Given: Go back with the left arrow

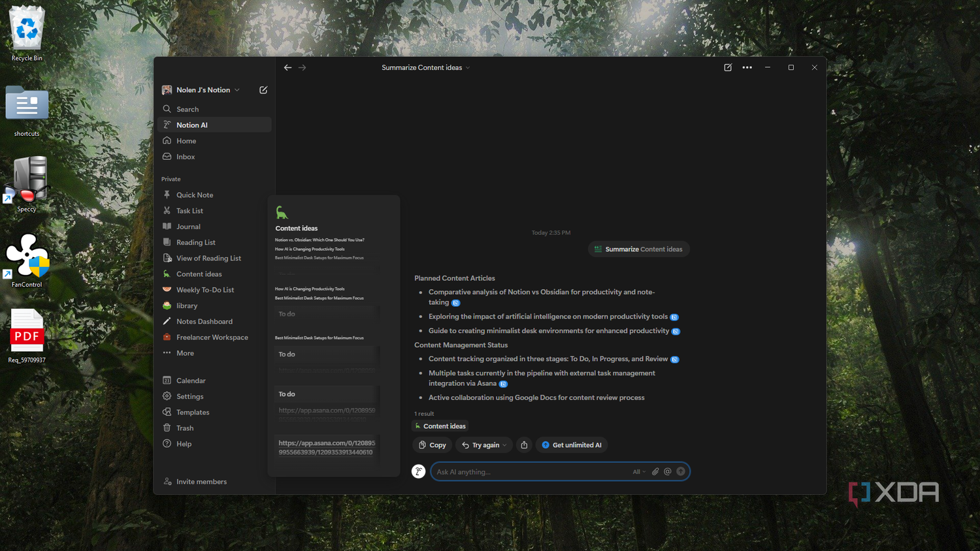Looking at the screenshot, I should [287, 67].
